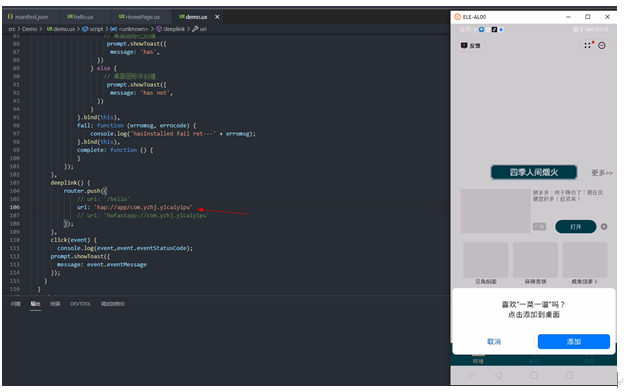Close the demo.ux tab
This screenshot has width=624, height=392.
(217, 17)
